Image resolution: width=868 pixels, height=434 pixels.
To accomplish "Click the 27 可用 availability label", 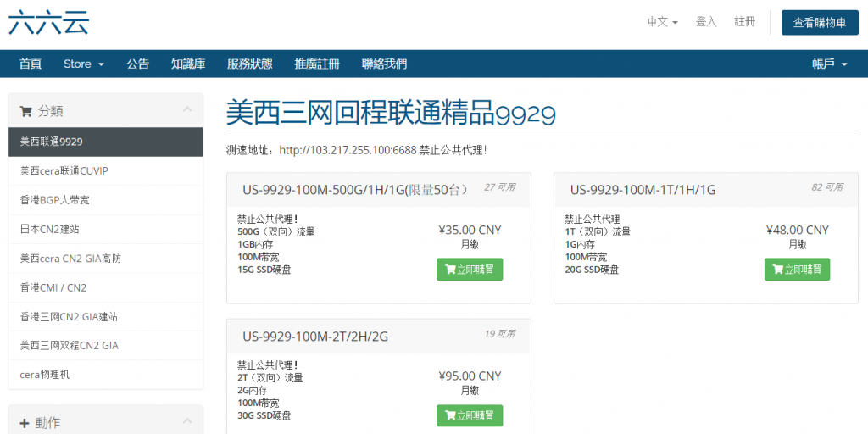I will click(499, 187).
